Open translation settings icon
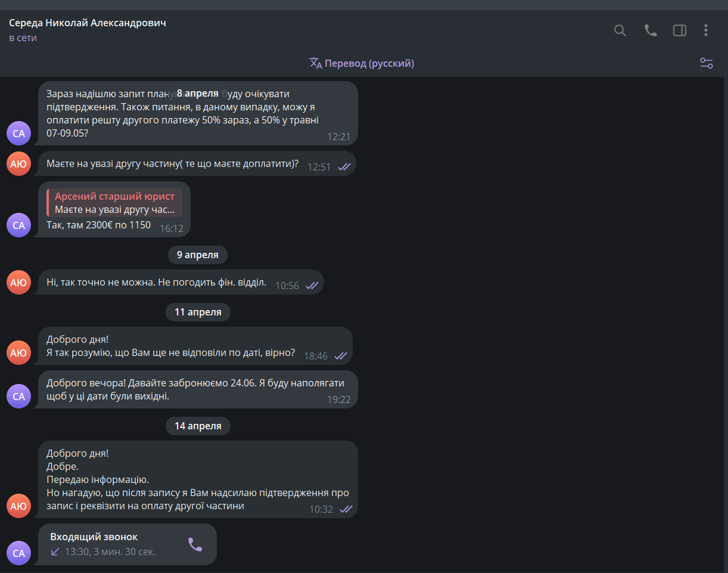 click(707, 63)
